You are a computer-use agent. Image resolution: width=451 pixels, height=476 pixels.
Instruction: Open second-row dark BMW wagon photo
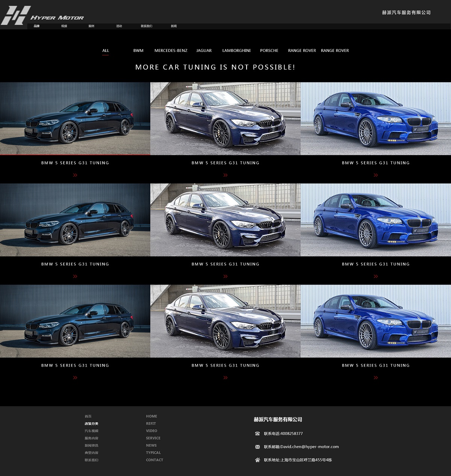tap(75, 220)
